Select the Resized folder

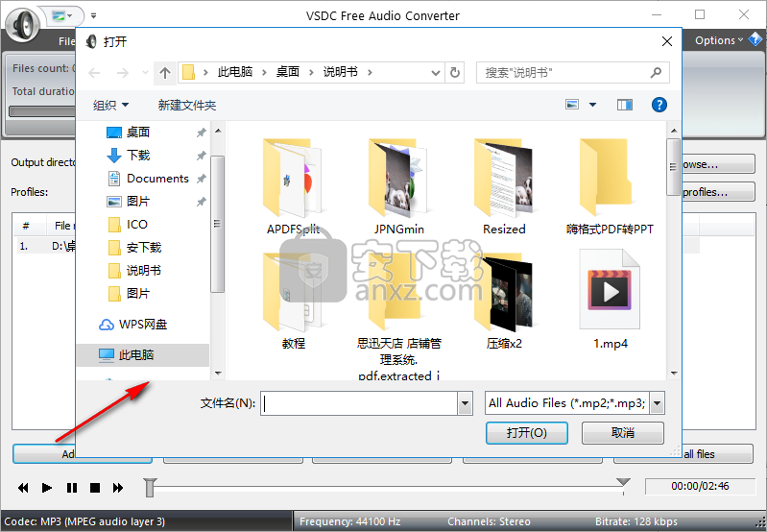point(504,186)
